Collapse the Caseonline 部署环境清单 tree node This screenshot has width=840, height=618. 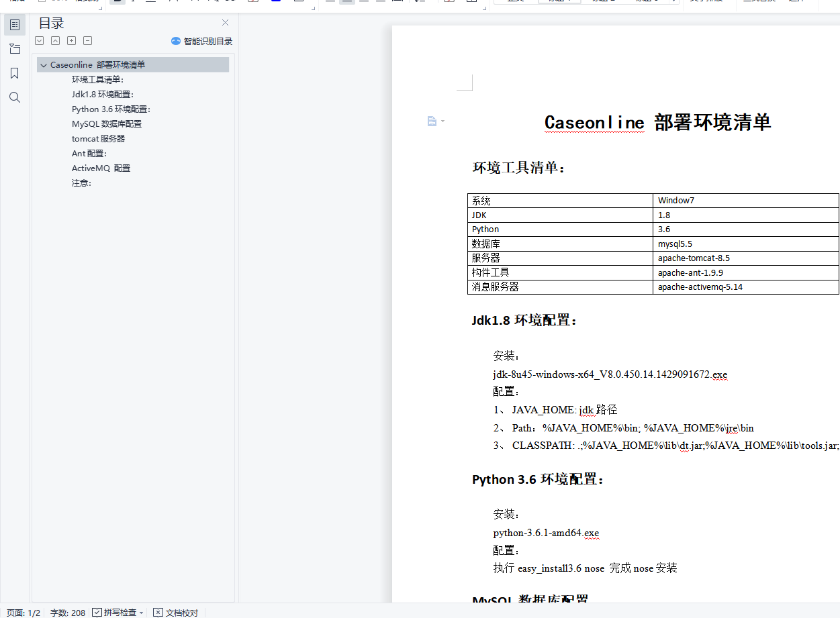(x=44, y=65)
